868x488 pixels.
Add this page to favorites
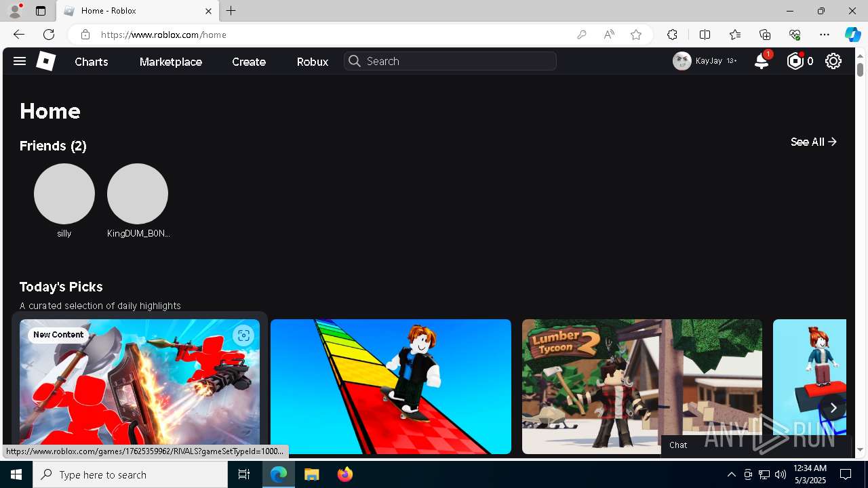click(636, 35)
